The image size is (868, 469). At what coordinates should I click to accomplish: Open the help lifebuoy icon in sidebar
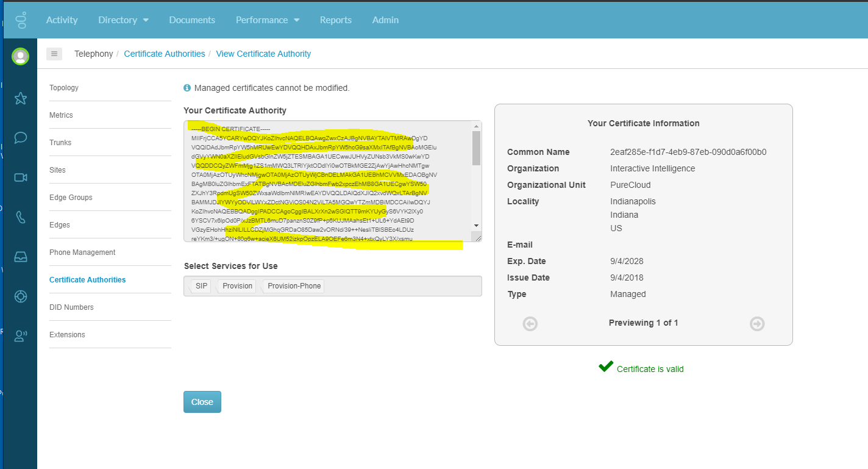pyautogui.click(x=21, y=296)
